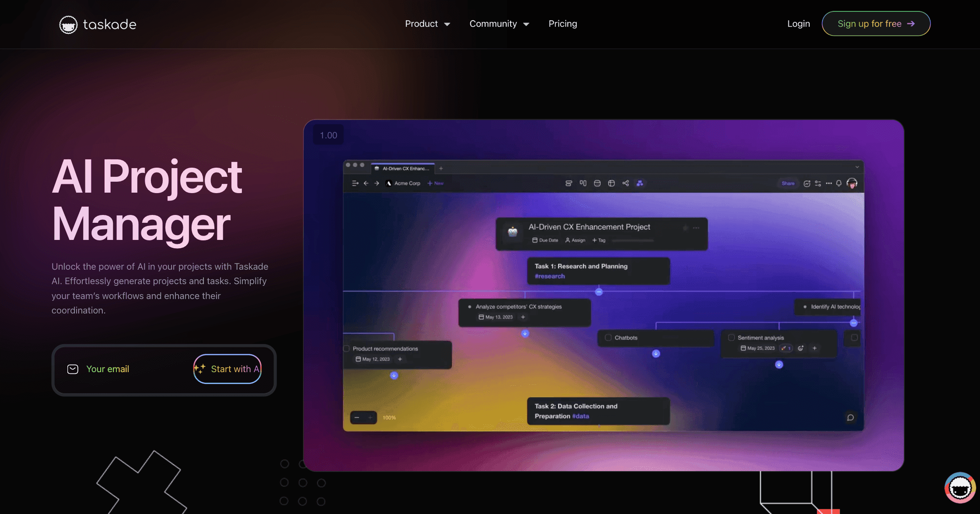
Task: Expand node under Product recommendations card
Action: pyautogui.click(x=394, y=376)
